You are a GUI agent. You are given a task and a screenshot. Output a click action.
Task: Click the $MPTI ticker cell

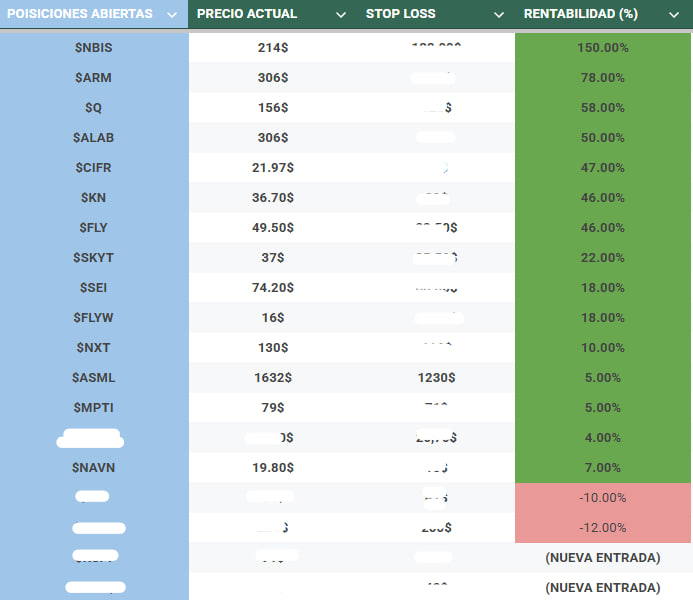94,408
